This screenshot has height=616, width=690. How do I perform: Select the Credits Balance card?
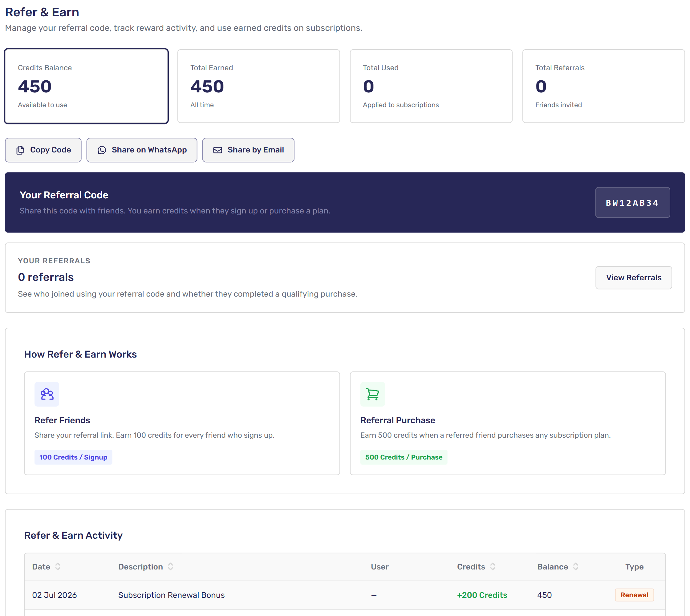click(x=86, y=86)
